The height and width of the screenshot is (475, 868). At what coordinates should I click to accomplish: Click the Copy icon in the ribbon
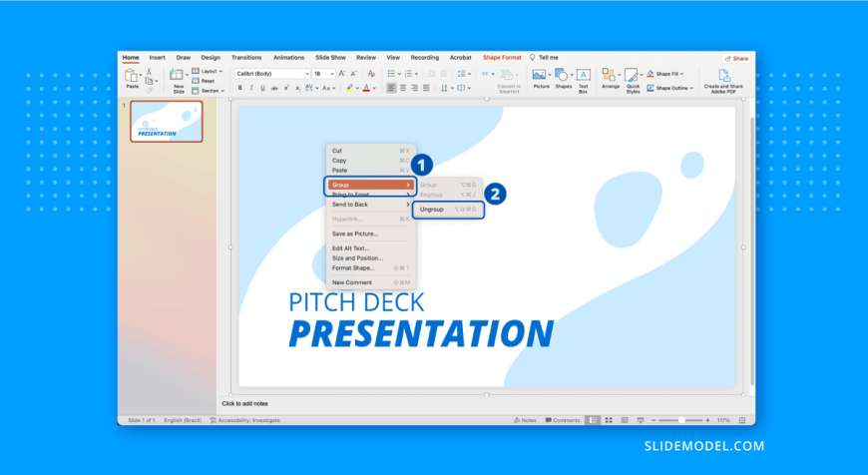click(149, 81)
